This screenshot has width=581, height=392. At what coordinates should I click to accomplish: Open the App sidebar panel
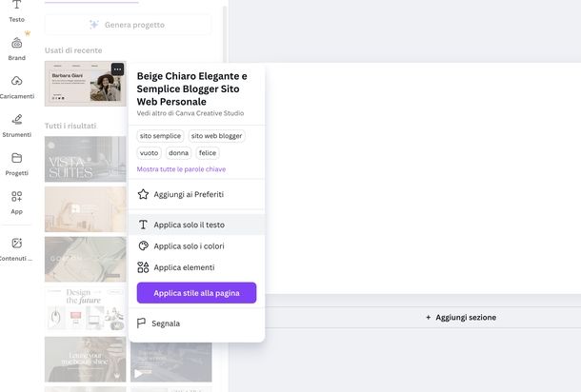(17, 203)
